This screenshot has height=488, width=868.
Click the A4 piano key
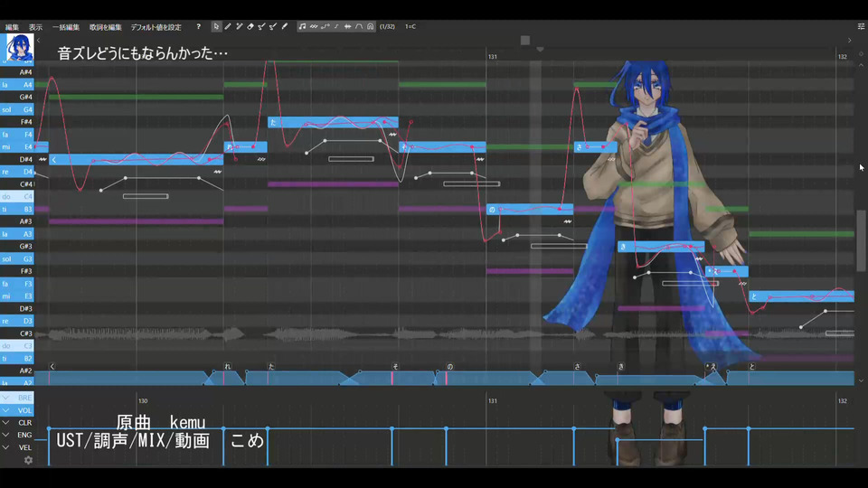17,85
